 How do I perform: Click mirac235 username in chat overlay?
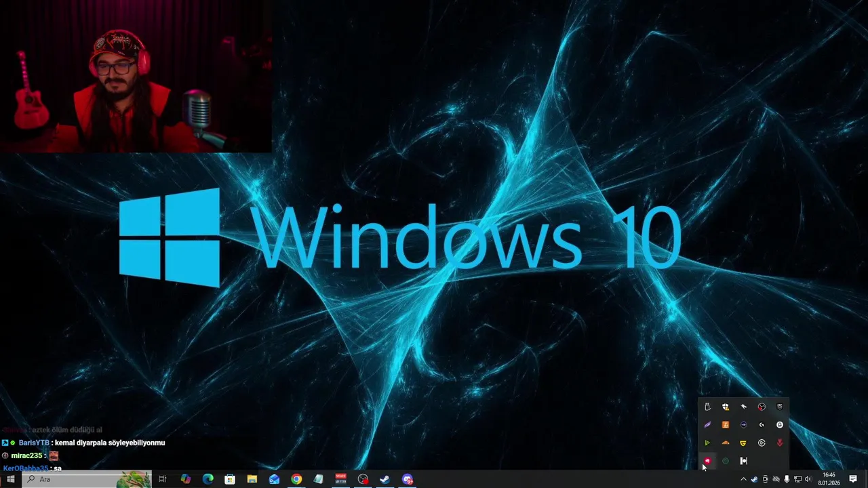[26, 455]
